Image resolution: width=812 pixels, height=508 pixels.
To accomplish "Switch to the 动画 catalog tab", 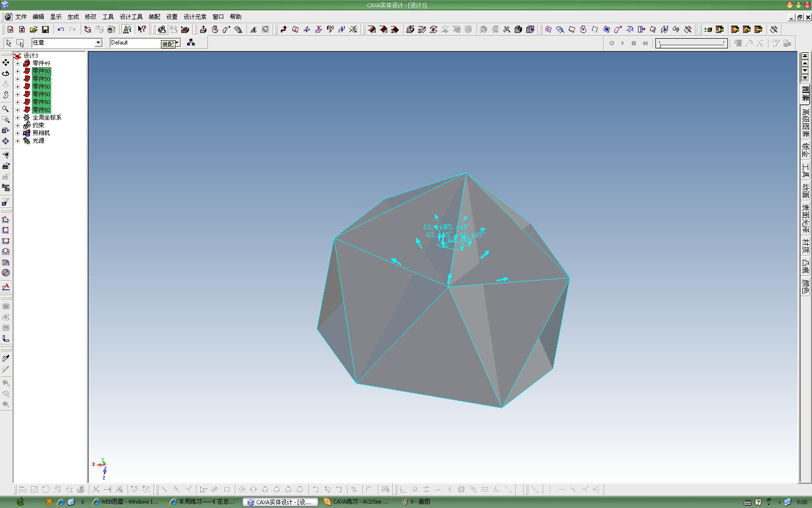I will click(805, 191).
